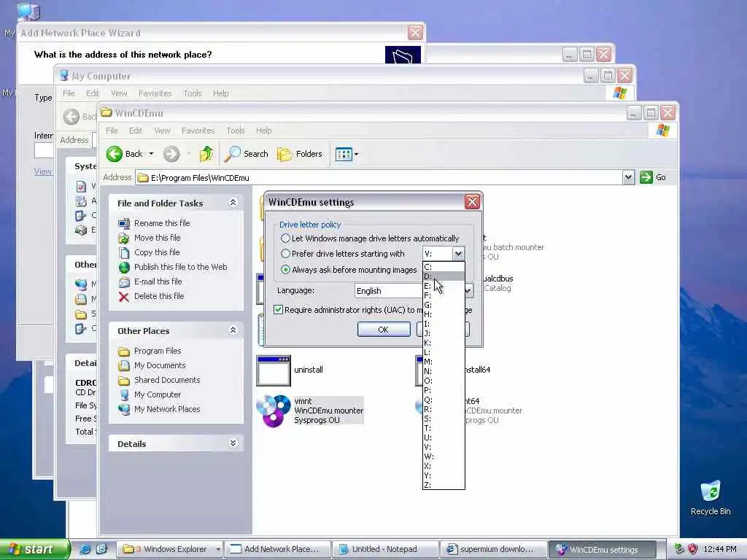Expand the Details panel
Image resolution: width=747 pixels, height=560 pixels.
coord(233,444)
